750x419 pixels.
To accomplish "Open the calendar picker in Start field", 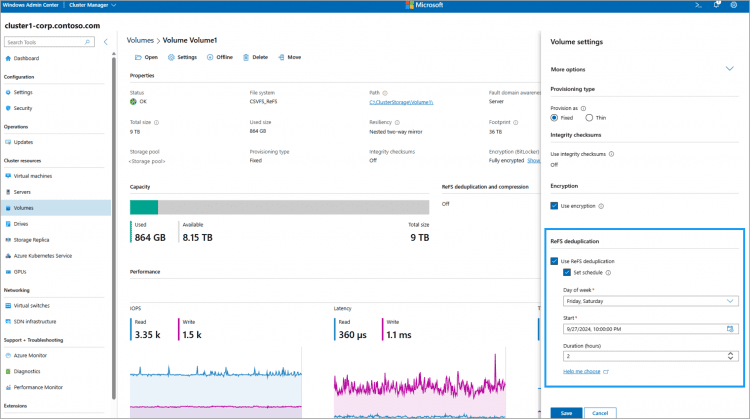I will tap(730, 329).
